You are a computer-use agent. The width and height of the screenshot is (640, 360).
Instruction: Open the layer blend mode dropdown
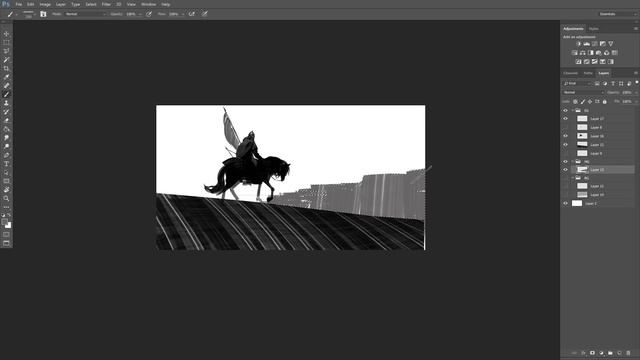click(583, 92)
